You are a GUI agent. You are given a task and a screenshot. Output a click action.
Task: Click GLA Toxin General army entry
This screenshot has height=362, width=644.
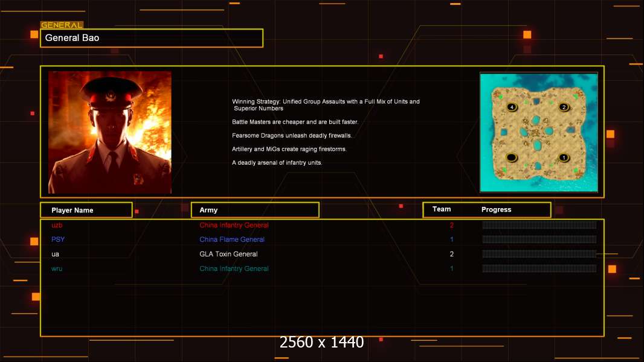click(x=228, y=254)
